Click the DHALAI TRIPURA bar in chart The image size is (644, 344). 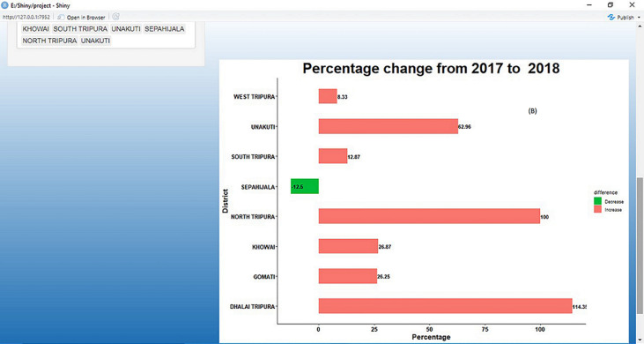tap(445, 306)
